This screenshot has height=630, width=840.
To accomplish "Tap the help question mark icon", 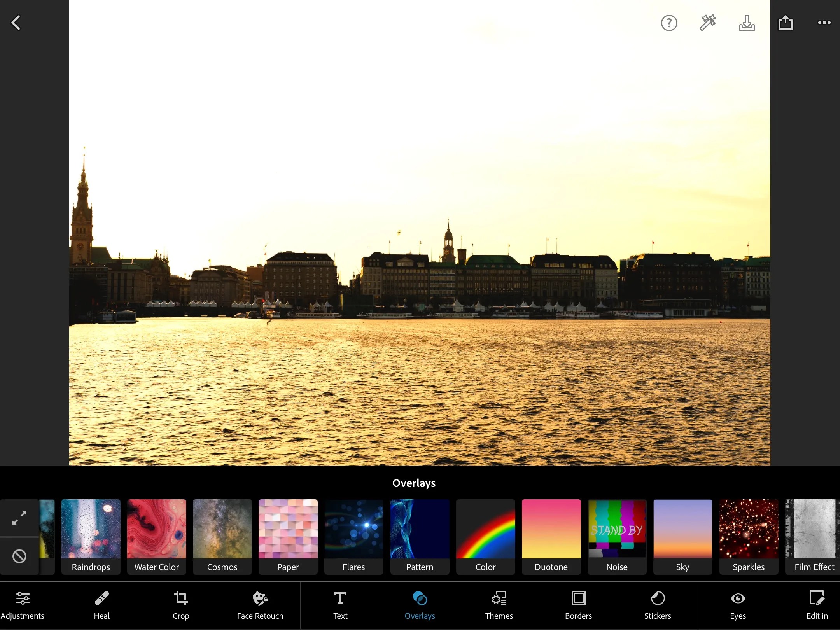I will tap(668, 23).
